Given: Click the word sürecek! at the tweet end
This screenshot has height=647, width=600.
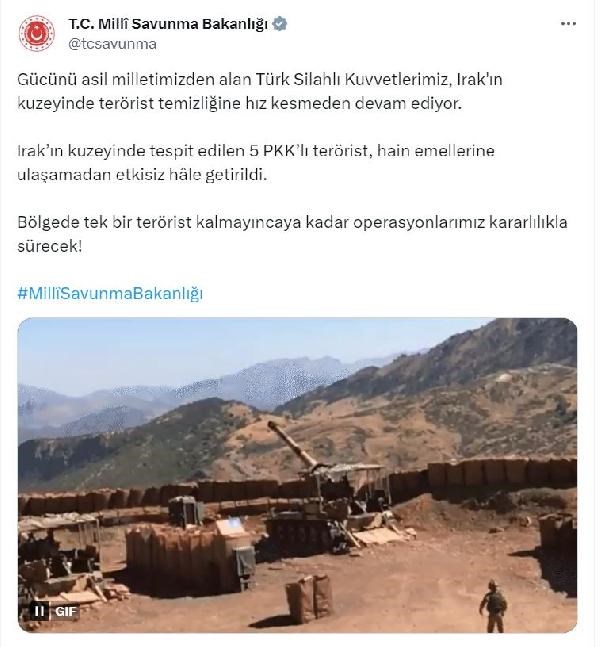Looking at the screenshot, I should pyautogui.click(x=50, y=246).
